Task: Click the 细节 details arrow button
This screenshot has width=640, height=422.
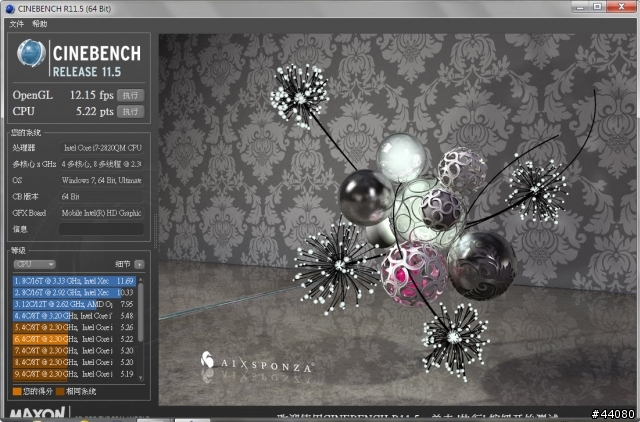Action: tap(140, 264)
